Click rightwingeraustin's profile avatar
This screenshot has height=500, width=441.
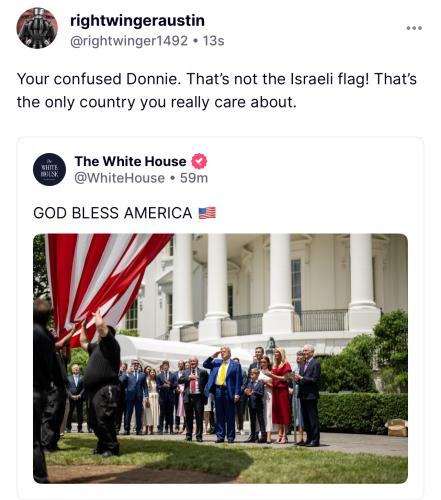[37, 28]
